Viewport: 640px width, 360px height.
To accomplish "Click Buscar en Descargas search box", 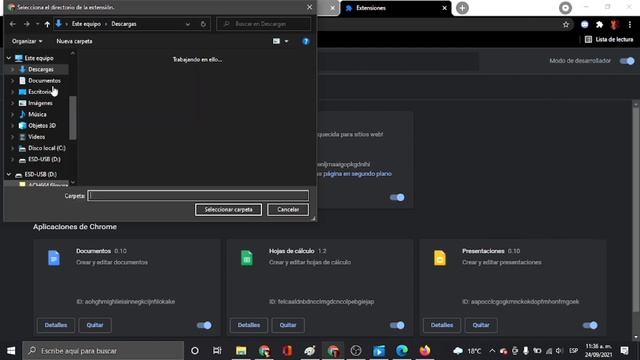I will coord(264,24).
